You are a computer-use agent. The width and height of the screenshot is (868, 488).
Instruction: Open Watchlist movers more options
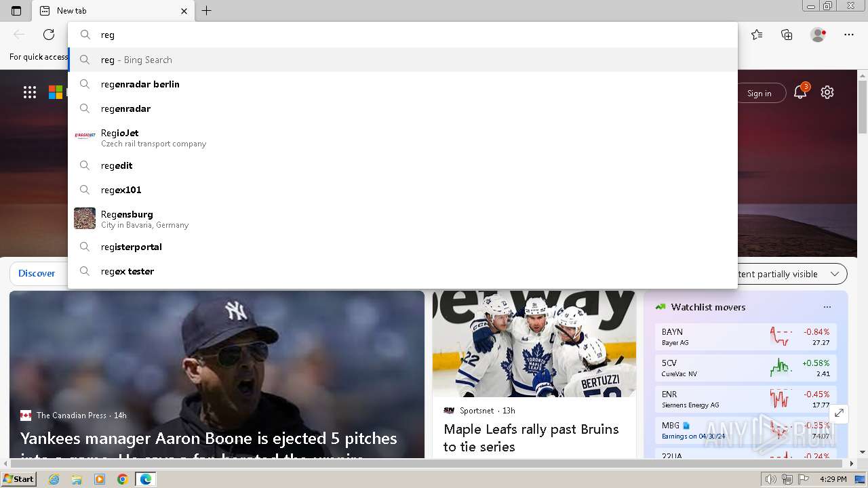point(827,307)
